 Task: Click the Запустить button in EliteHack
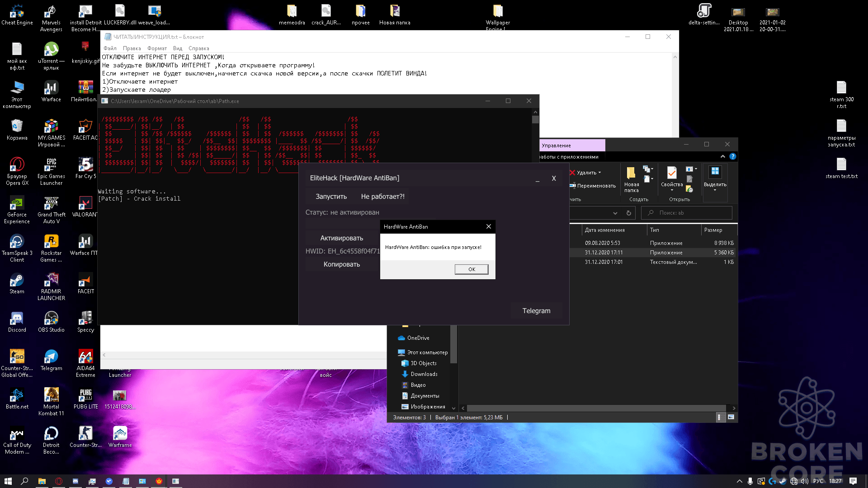331,197
